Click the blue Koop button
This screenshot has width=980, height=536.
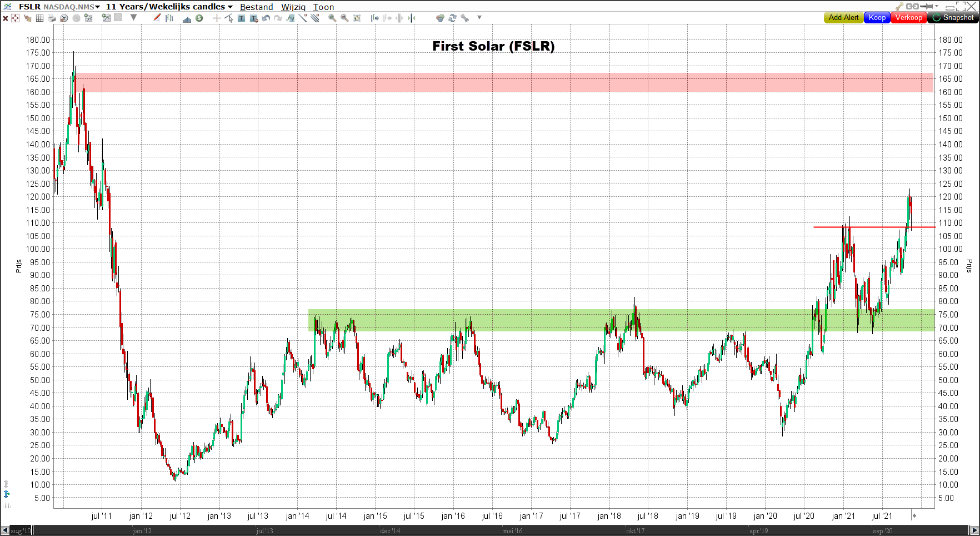tap(877, 18)
